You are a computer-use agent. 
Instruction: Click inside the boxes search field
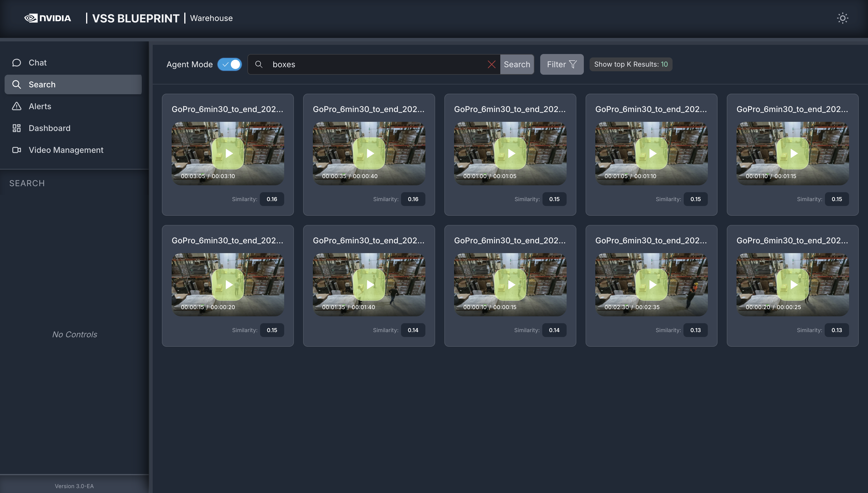pyautogui.click(x=372, y=64)
